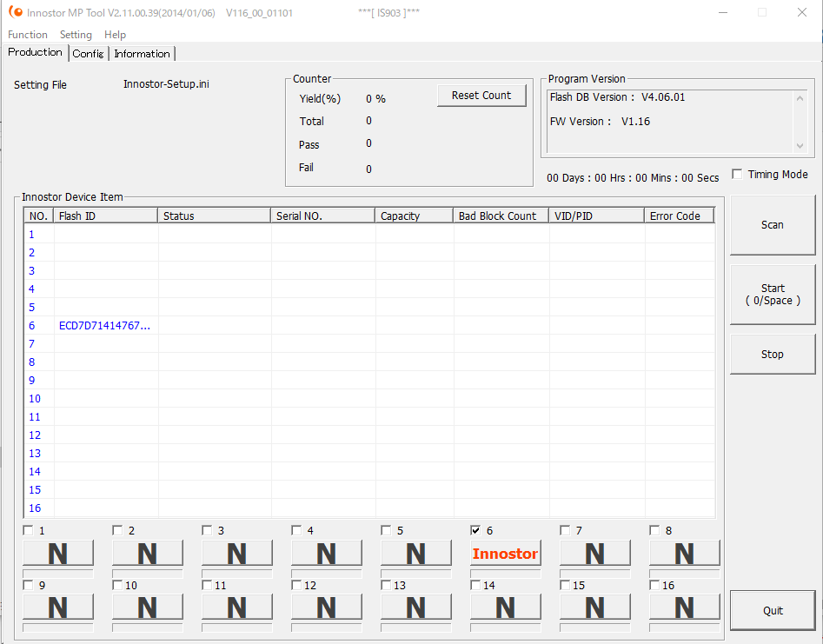Click the port 1 progress bar

click(x=57, y=574)
